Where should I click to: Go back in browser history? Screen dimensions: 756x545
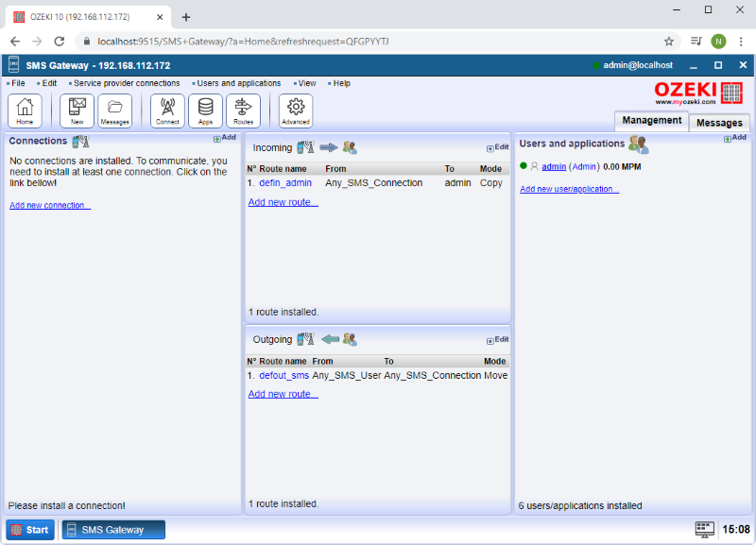point(15,42)
